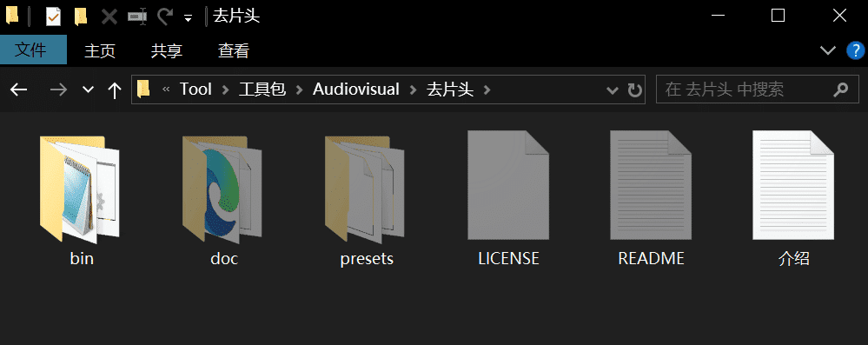Open the address bar history dropdown

613,90
